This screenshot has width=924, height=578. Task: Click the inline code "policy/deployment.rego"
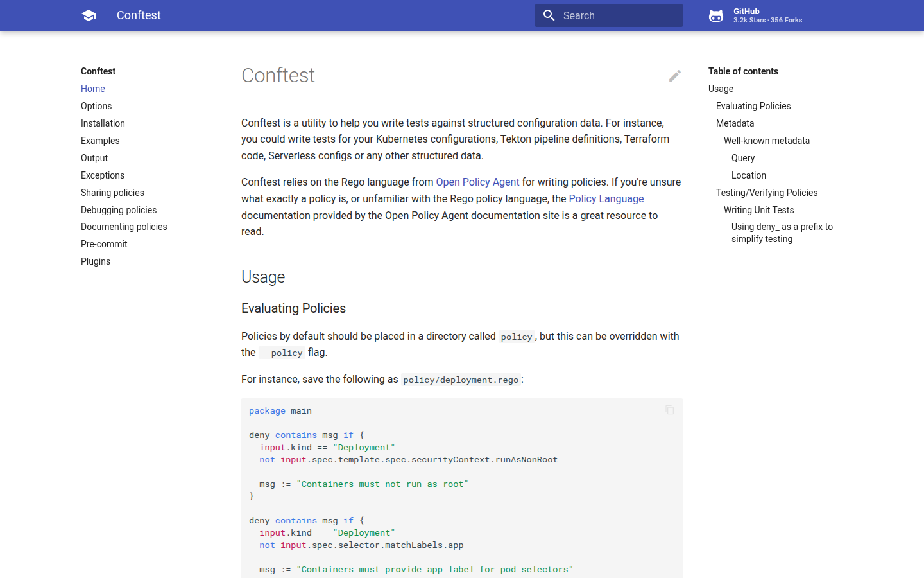tap(461, 380)
